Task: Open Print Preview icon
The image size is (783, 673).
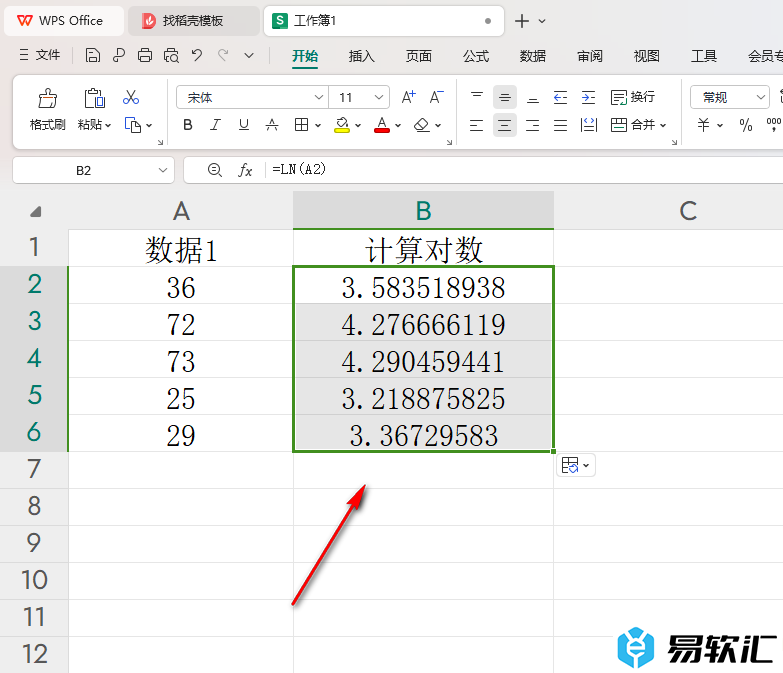Action: click(171, 55)
